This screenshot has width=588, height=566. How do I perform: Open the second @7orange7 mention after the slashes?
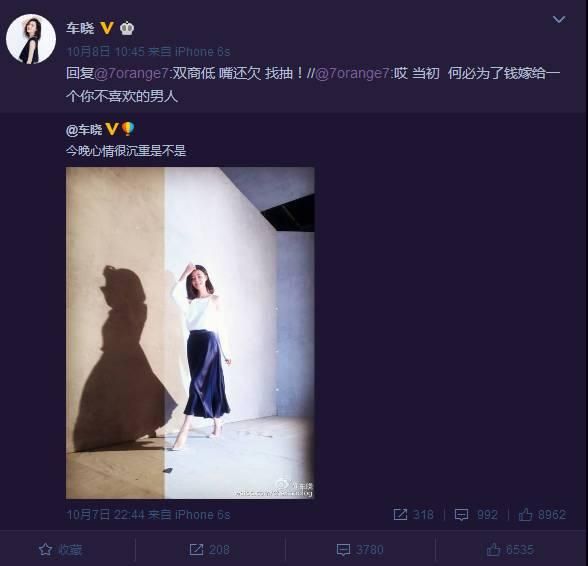pyautogui.click(x=352, y=73)
